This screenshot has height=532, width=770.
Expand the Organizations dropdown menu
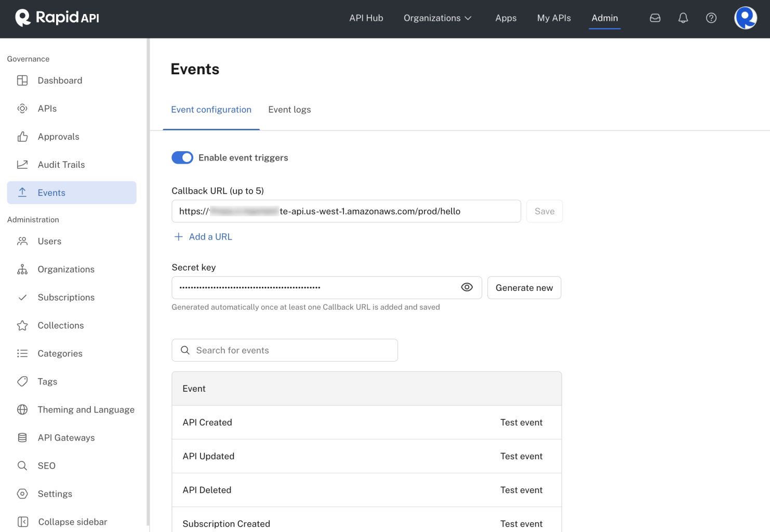(x=437, y=18)
